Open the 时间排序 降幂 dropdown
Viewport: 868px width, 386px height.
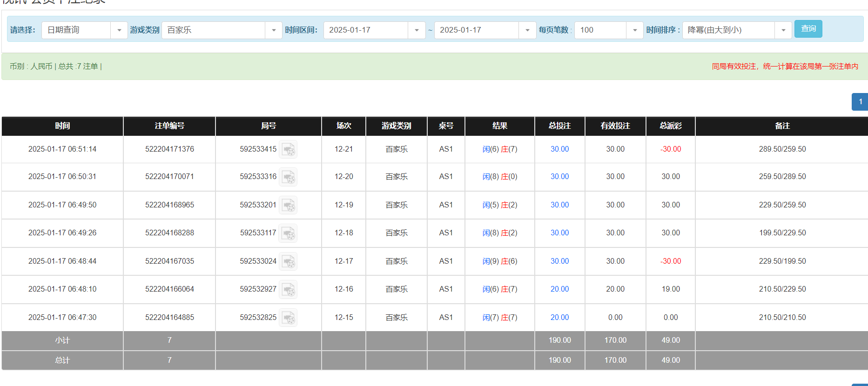click(x=783, y=30)
